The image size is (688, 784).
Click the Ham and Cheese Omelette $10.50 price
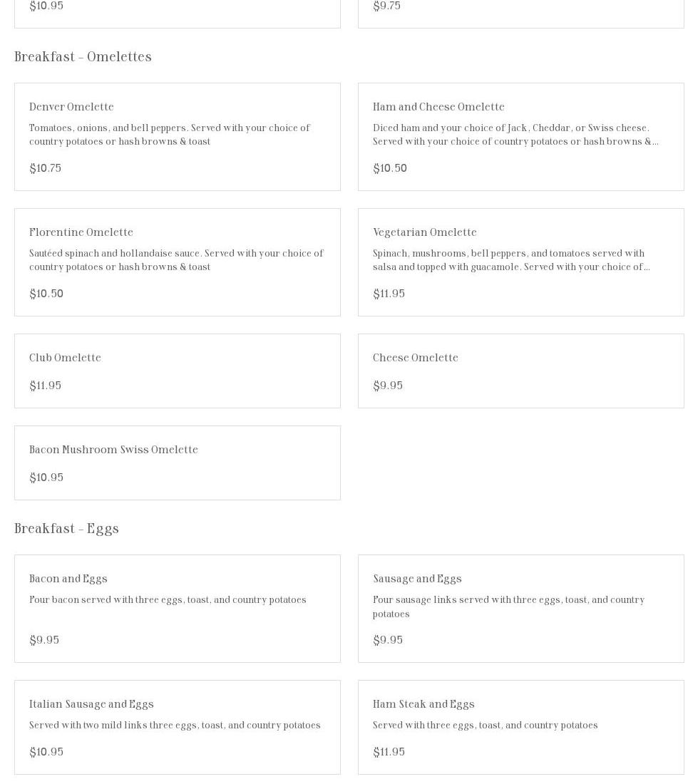(x=390, y=168)
